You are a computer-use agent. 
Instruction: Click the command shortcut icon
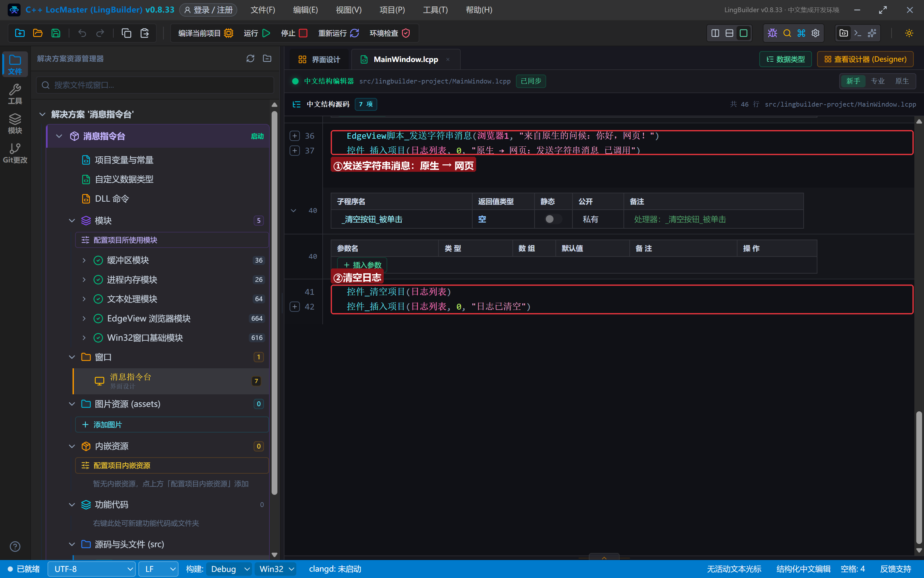click(801, 33)
